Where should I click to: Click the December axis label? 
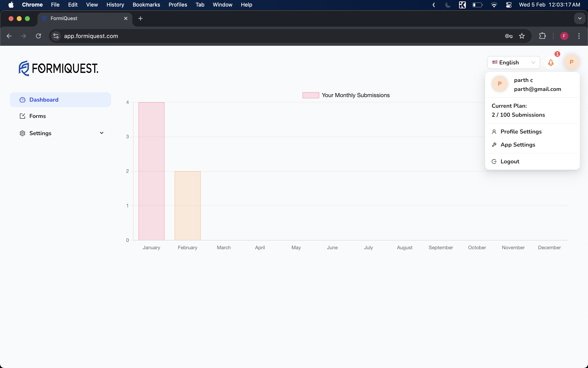coord(549,248)
